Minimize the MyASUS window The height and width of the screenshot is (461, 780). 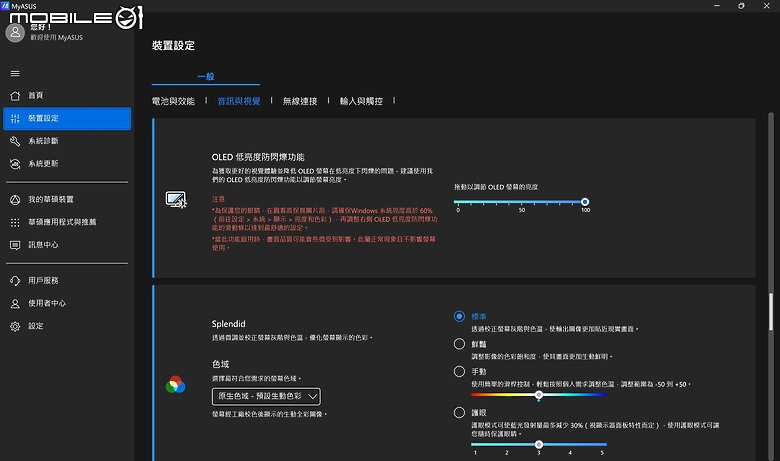tap(717, 5)
